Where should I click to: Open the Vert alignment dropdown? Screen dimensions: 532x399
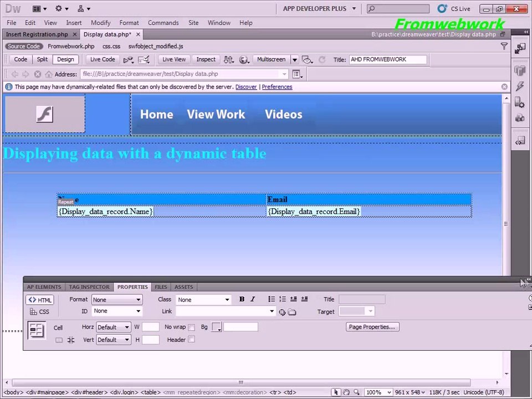[113, 340]
